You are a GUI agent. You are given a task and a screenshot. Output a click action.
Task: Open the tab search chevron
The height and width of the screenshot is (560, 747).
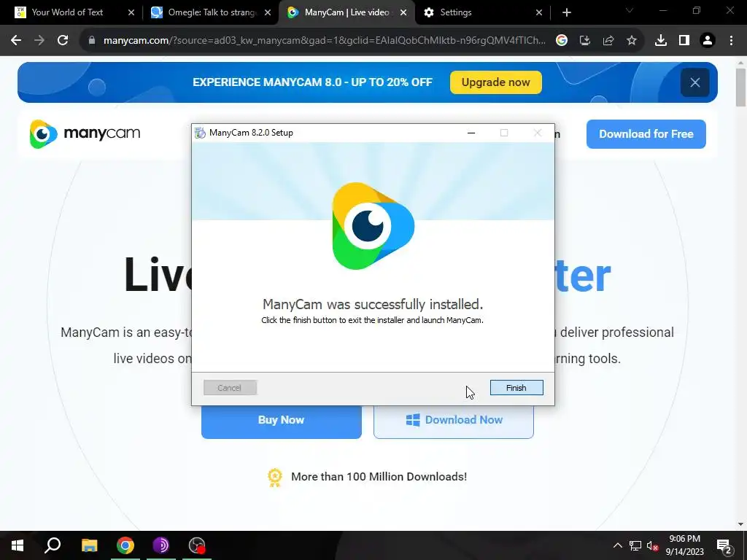tap(630, 10)
